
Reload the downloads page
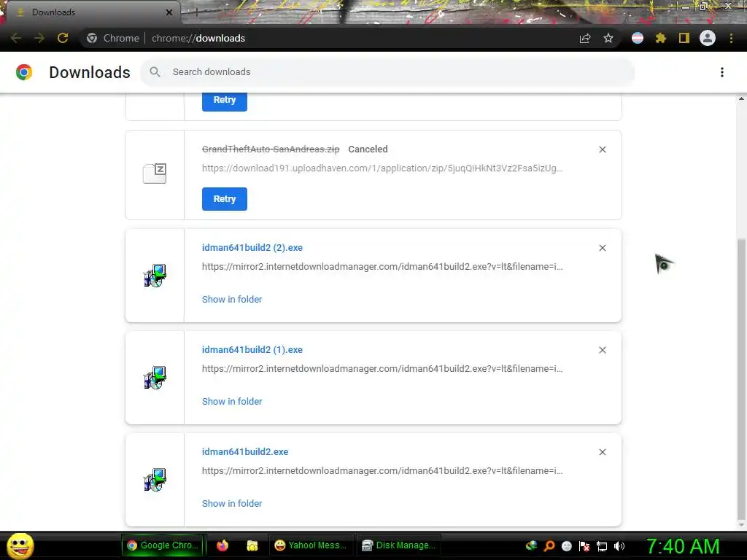coord(63,38)
